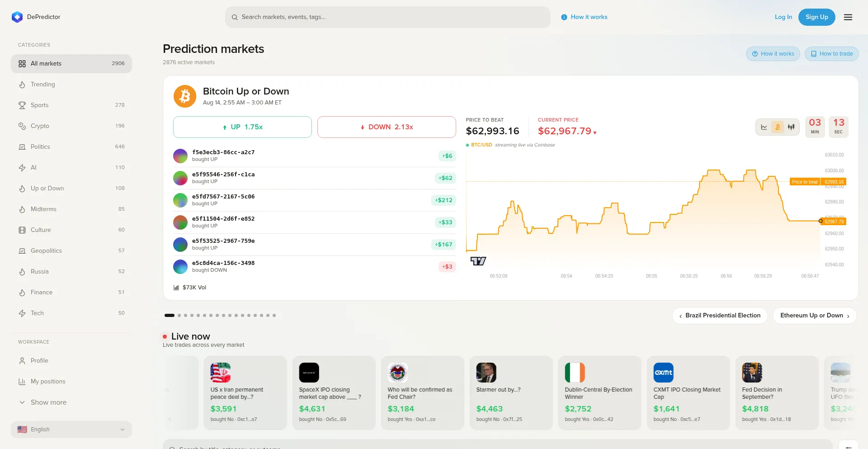
Task: Click the Profile person icon
Action: [22, 361]
